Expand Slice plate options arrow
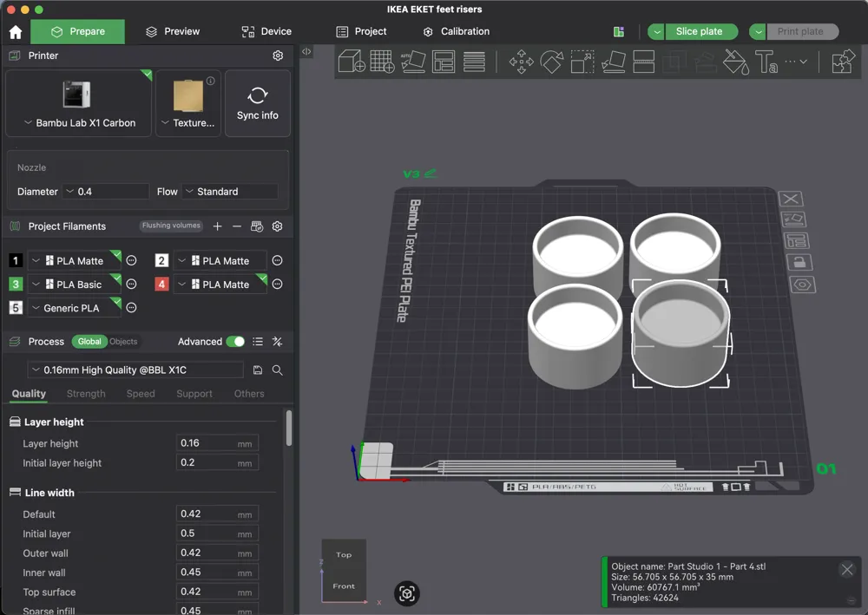The width and height of the screenshot is (868, 615). 656,31
